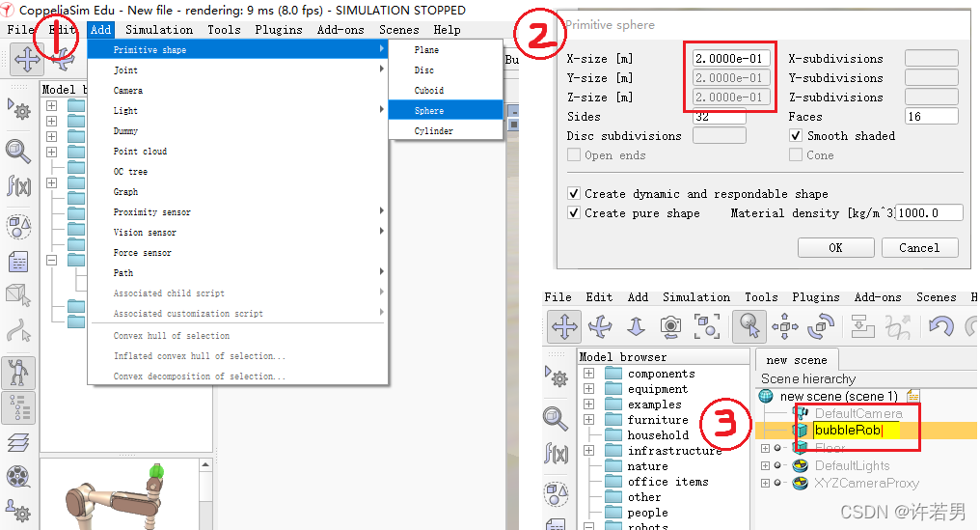
Task: Toggle Create pure shape checkbox
Action: (x=573, y=212)
